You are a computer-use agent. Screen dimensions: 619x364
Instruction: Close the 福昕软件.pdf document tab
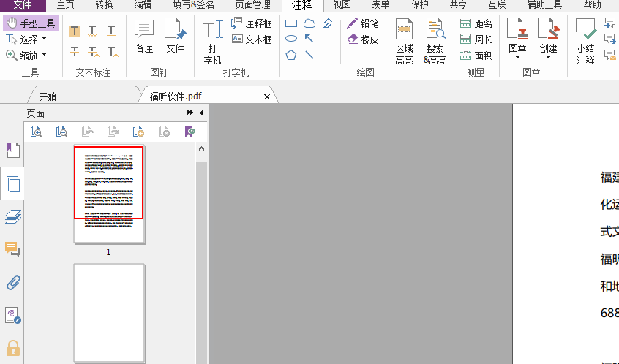pyautogui.click(x=267, y=96)
